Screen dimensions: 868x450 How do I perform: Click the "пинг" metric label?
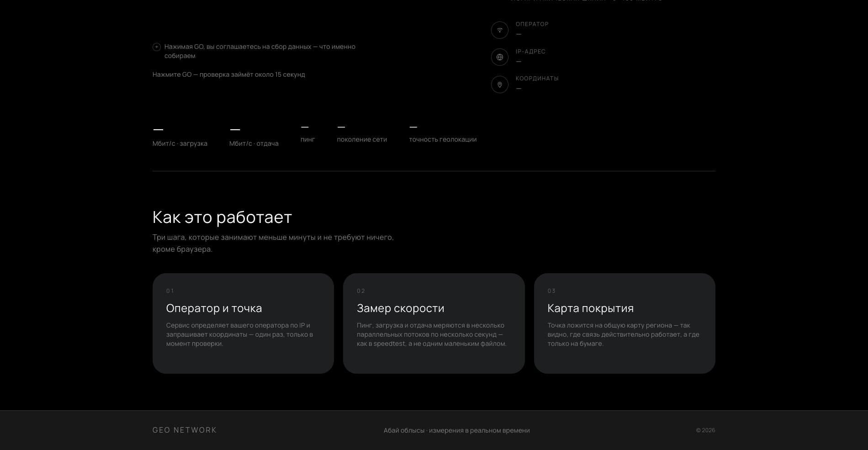tap(308, 139)
